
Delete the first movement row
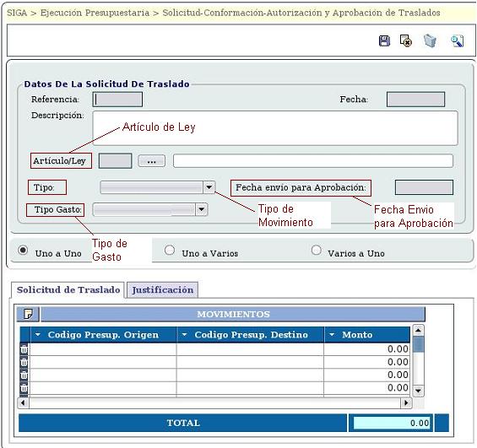tap(24, 349)
